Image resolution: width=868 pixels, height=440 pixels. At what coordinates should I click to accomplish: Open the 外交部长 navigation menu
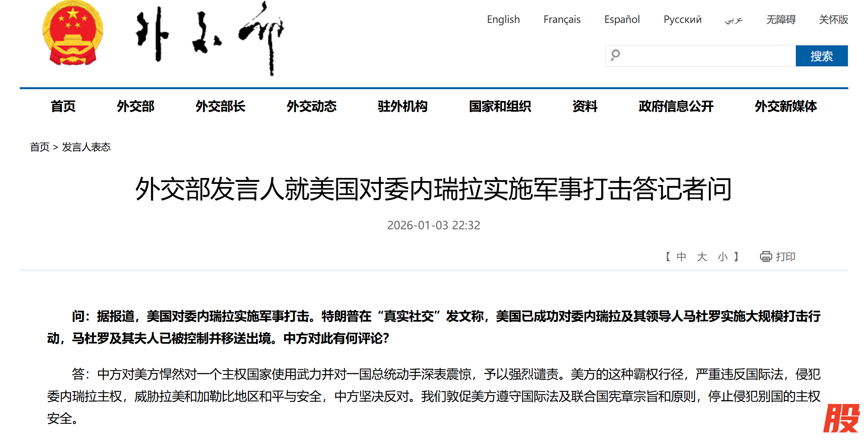(220, 106)
